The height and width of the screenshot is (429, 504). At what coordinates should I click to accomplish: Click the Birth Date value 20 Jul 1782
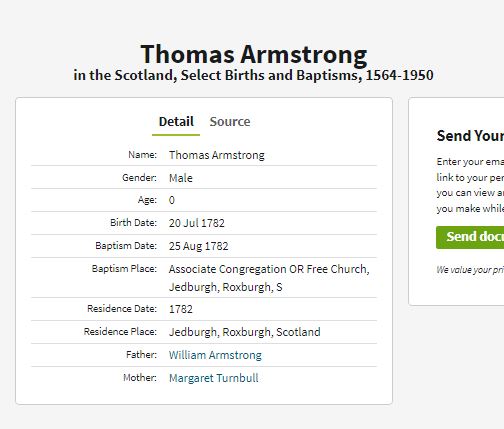[x=197, y=223]
